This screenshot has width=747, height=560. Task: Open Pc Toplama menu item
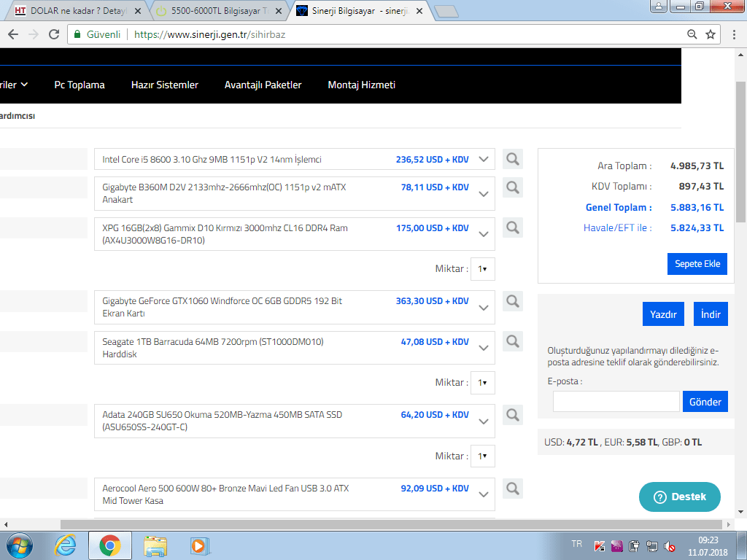click(x=80, y=85)
